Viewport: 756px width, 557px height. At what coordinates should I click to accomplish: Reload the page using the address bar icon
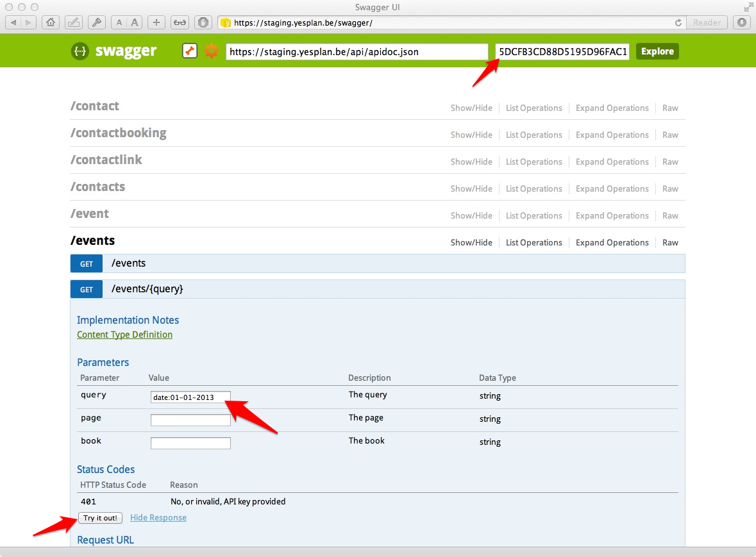678,22
